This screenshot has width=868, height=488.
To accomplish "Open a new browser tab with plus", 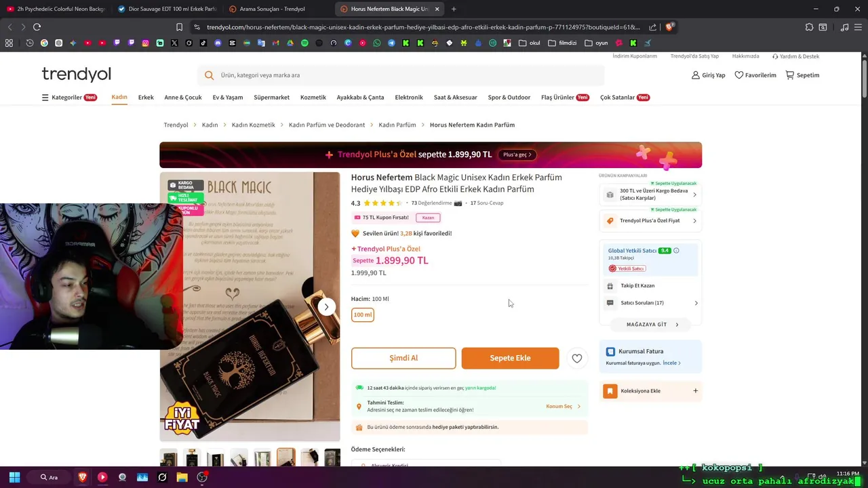I will [454, 9].
